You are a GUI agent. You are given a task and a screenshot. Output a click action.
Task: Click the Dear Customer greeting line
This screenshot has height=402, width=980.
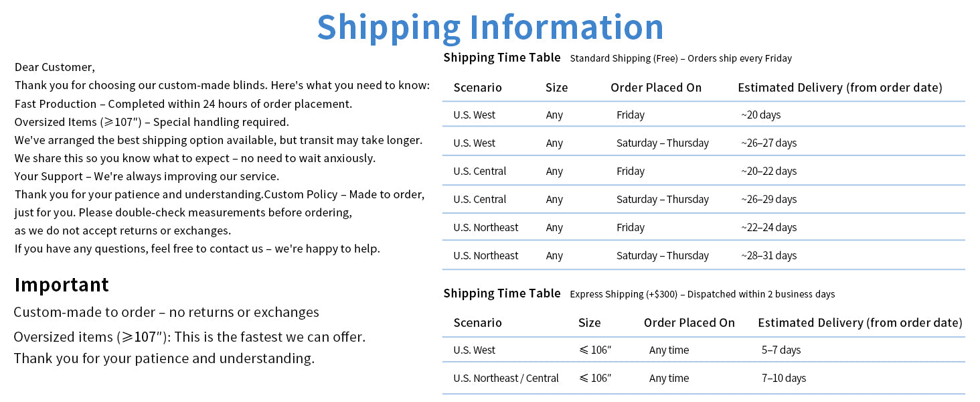coord(55,67)
